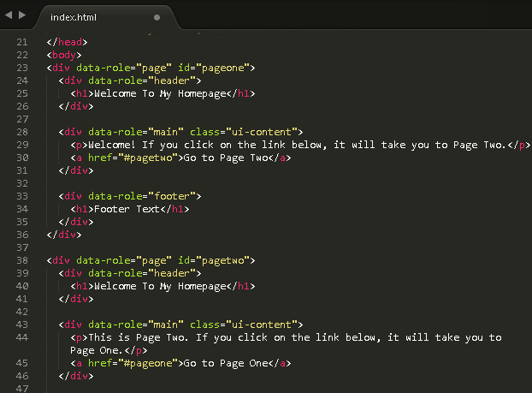The height and width of the screenshot is (393, 532).
Task: Click line number 28 in gutter
Action: click(22, 132)
